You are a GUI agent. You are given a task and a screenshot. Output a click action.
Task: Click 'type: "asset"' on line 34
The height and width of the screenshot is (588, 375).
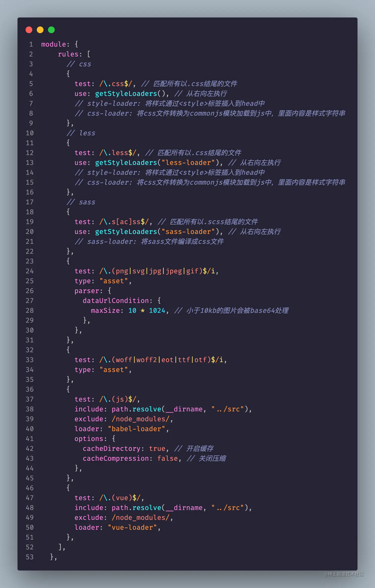click(101, 370)
